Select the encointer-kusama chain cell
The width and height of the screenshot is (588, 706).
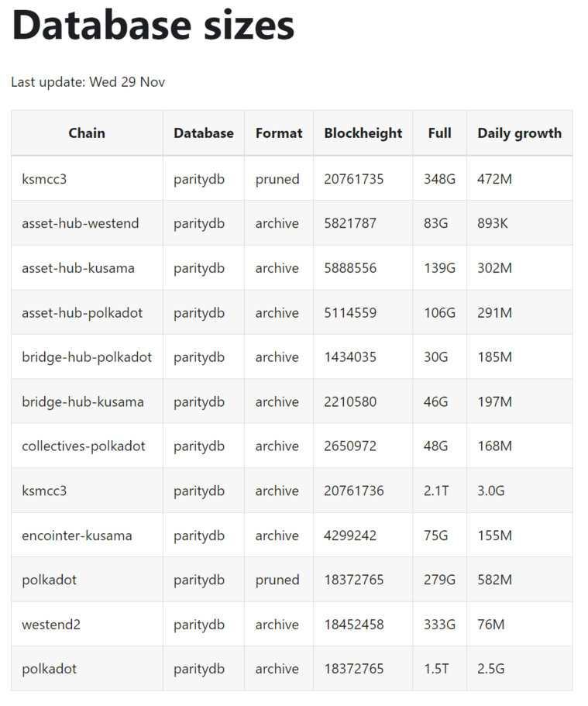coord(77,536)
